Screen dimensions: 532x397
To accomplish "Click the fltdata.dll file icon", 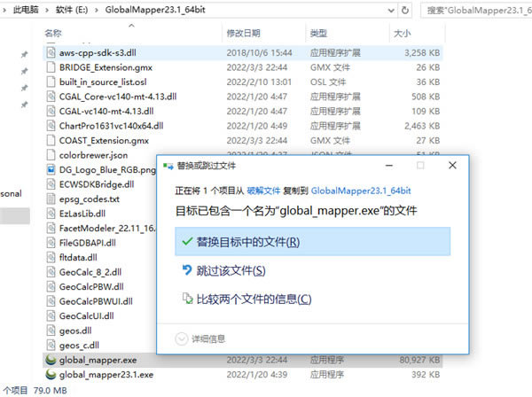I will pos(51,257).
